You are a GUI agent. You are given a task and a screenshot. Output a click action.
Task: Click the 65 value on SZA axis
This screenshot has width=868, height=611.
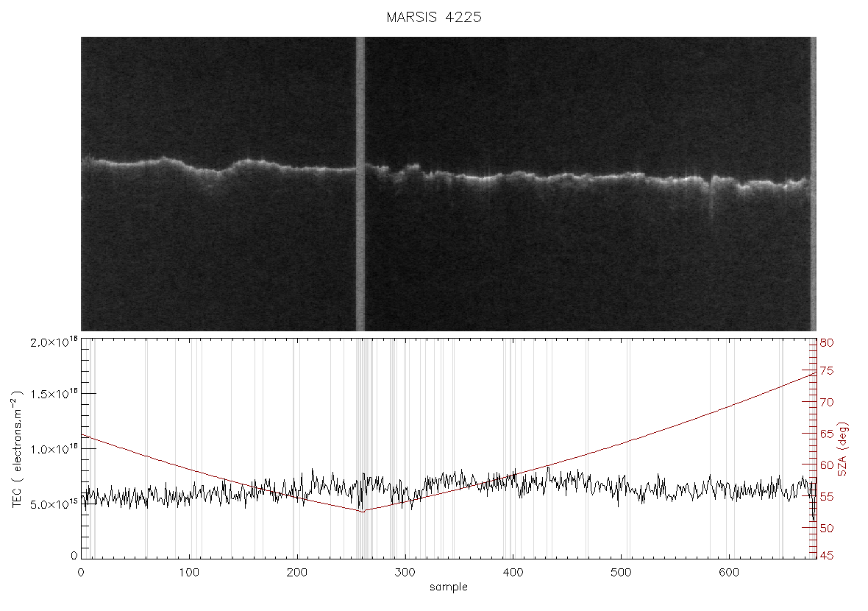[x=827, y=434]
